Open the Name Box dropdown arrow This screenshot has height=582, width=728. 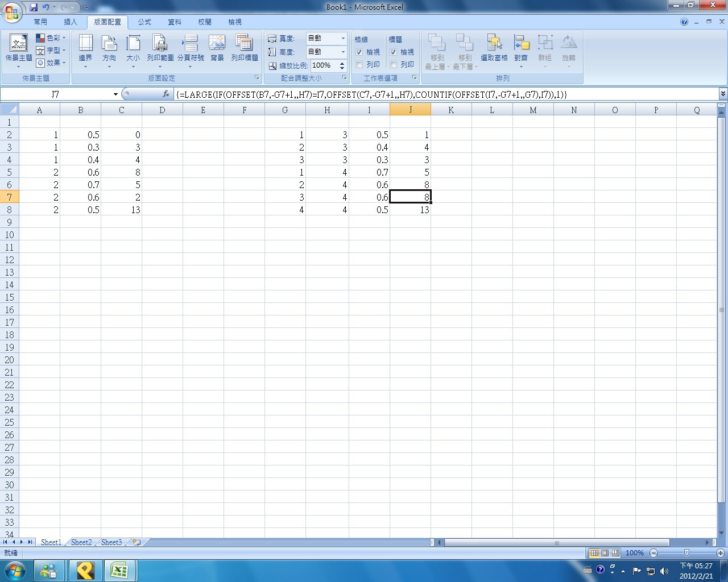click(115, 94)
